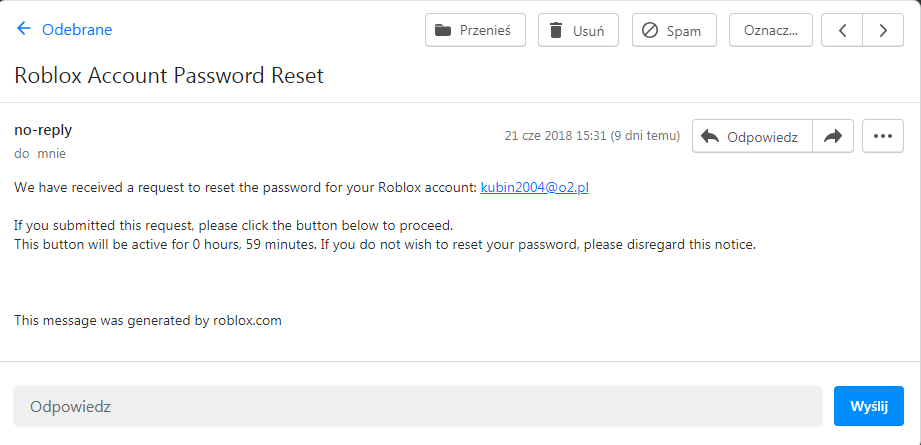Select the Roblox Account Password Reset subject

pos(169,76)
